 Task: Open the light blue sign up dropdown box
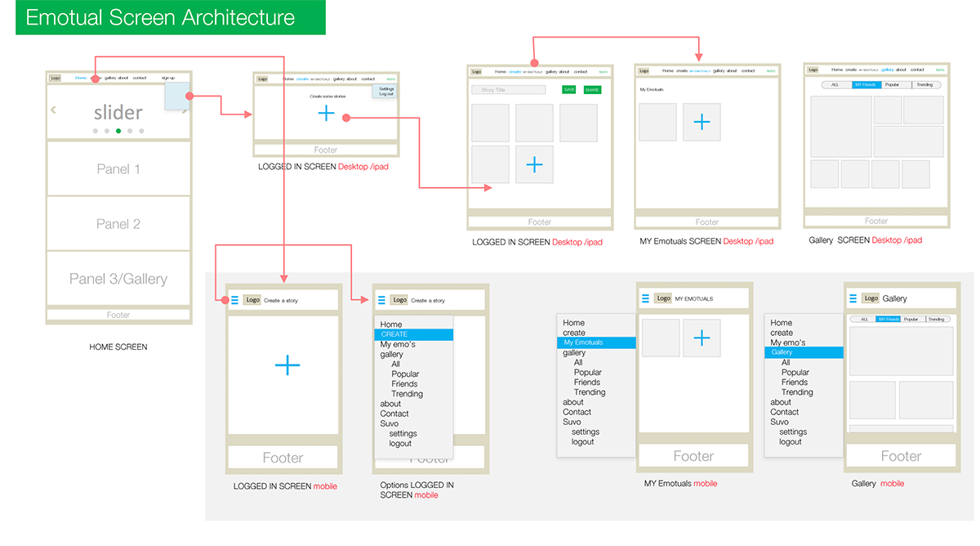[x=177, y=96]
